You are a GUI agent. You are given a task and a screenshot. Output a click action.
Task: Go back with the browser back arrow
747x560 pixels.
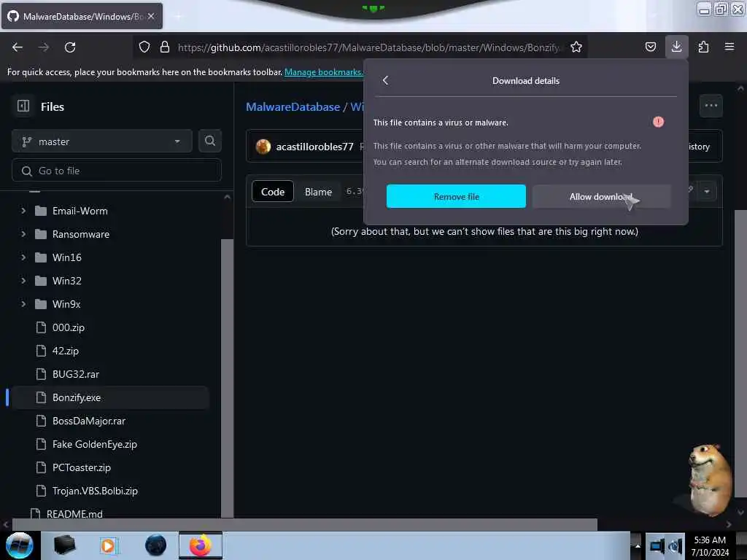pos(18,47)
